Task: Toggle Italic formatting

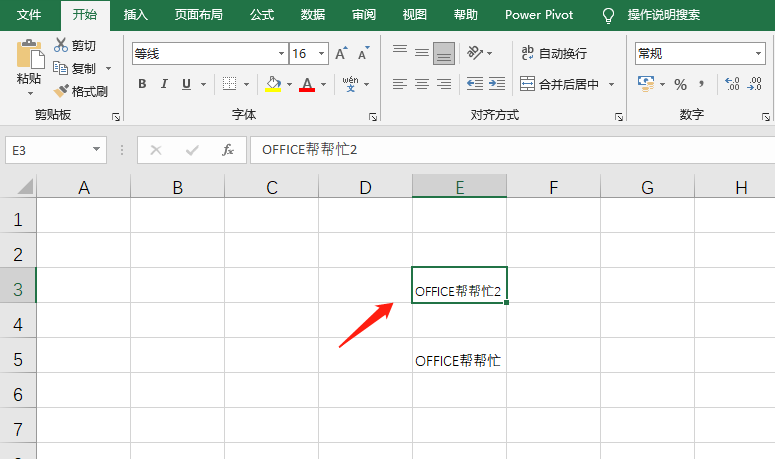Action: click(x=164, y=84)
